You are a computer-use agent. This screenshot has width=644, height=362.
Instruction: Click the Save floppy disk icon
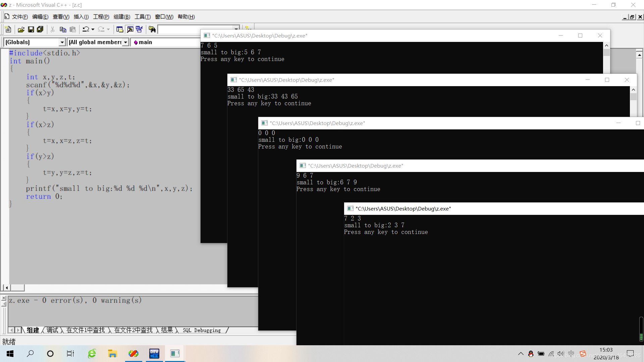tap(31, 29)
